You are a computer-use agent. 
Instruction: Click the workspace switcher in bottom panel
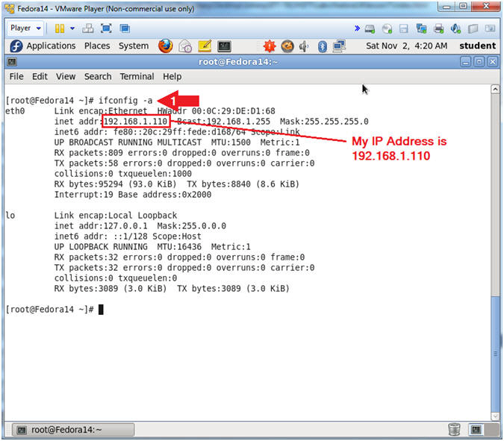(x=482, y=430)
